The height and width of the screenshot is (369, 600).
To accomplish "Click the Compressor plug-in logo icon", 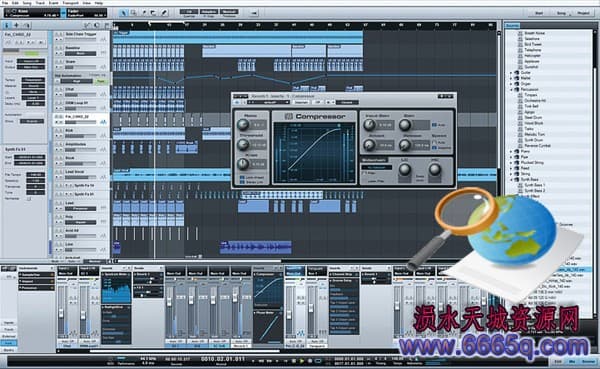I will 289,116.
